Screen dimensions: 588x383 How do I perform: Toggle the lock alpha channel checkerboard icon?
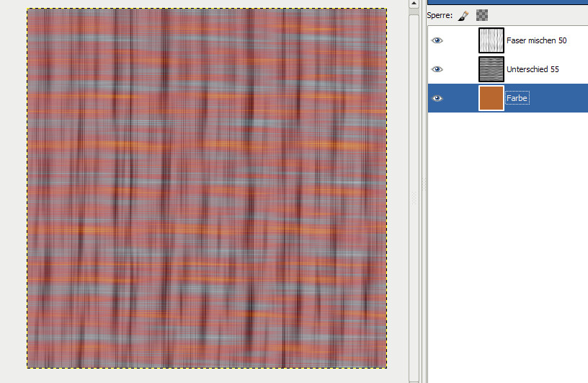click(x=482, y=14)
